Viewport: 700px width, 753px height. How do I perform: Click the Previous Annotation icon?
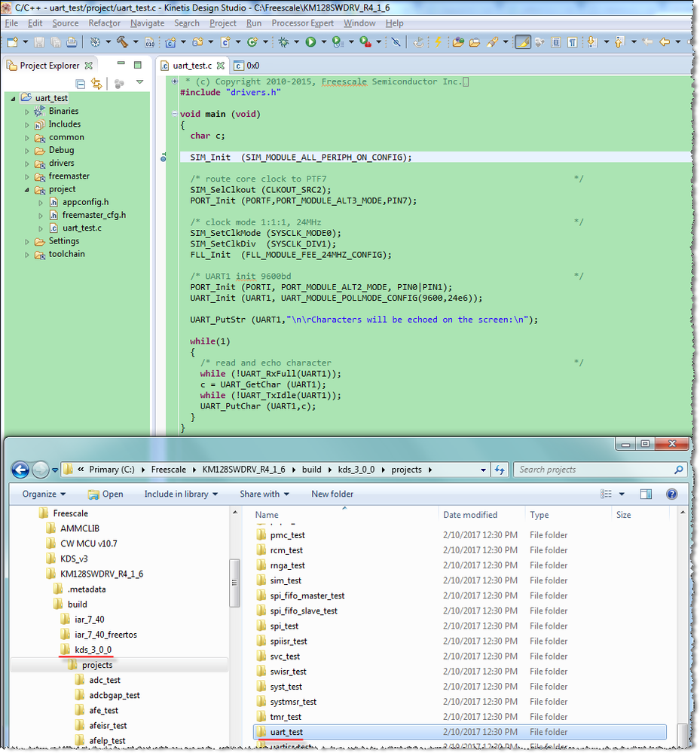click(619, 42)
